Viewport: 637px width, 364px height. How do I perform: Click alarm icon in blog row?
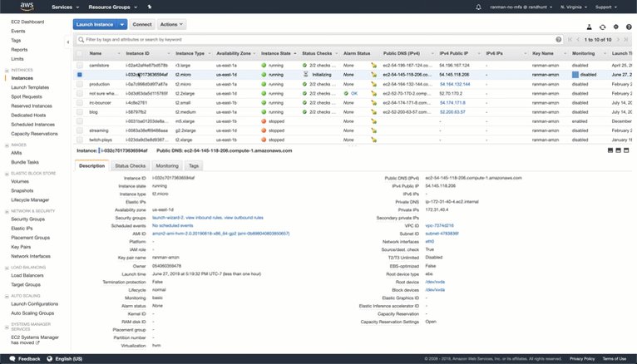373,112
